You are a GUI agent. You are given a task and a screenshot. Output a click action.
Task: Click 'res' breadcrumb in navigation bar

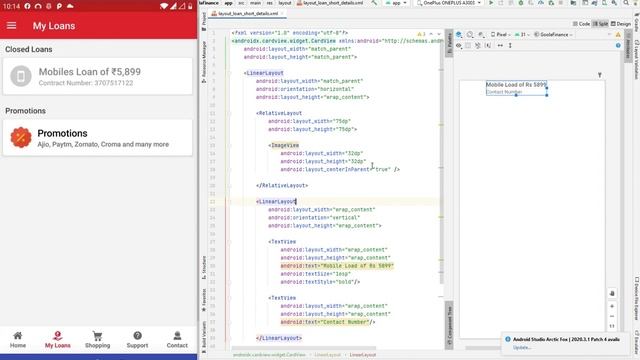[270, 3]
